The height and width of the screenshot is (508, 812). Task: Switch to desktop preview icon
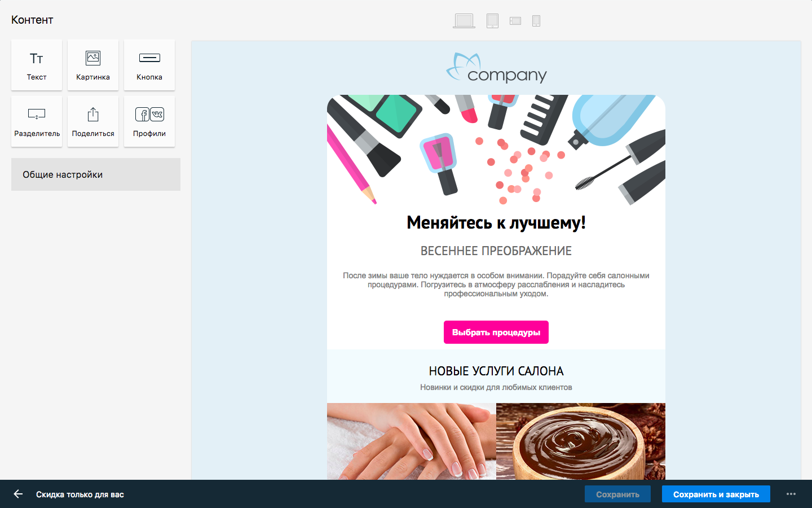tap(464, 21)
